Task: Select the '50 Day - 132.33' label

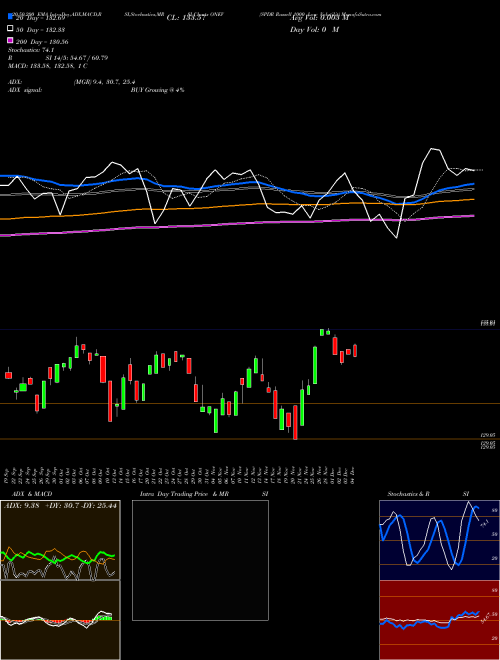Action: click(x=40, y=30)
